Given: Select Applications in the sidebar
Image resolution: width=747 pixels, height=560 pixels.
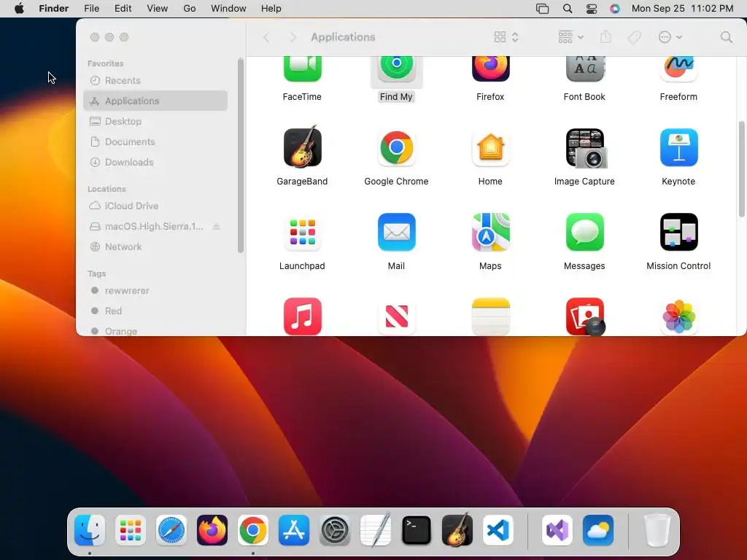Looking at the screenshot, I should tap(155, 101).
